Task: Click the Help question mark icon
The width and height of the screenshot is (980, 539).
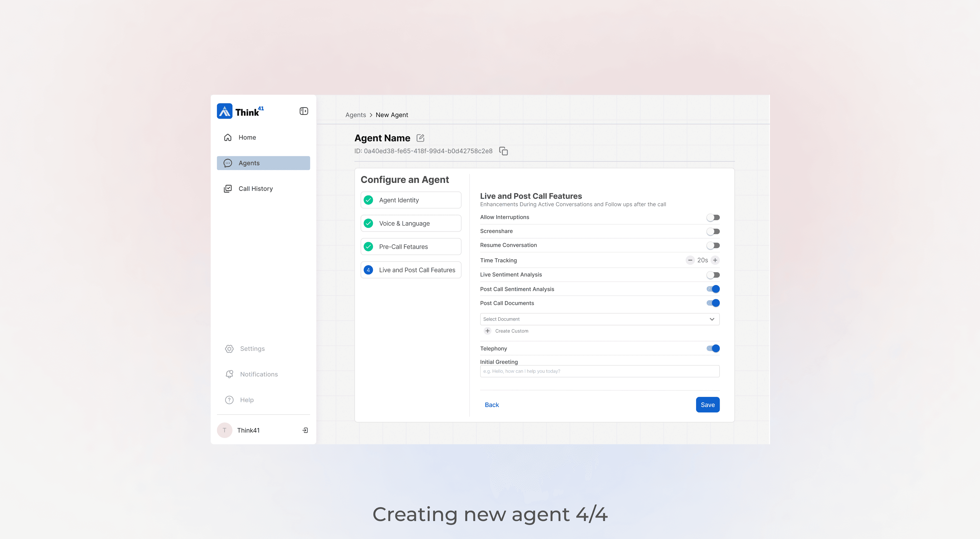Action: click(x=229, y=400)
